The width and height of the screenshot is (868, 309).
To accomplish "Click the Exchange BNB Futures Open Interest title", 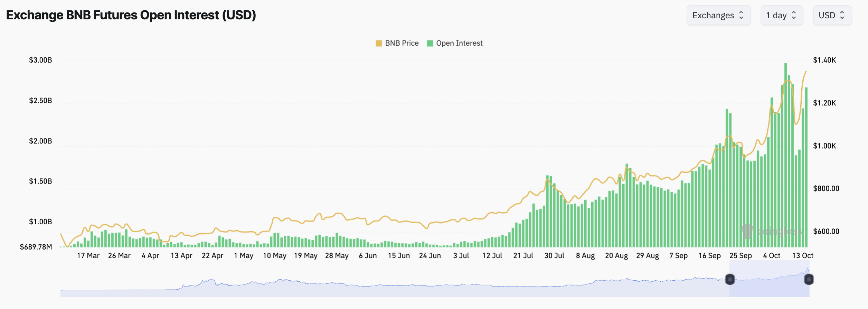I will pos(131,15).
